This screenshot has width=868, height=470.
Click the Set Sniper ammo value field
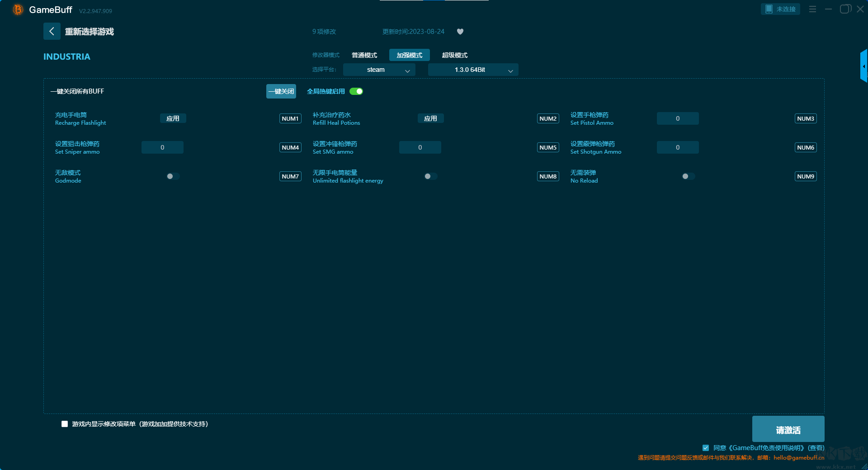[162, 147]
